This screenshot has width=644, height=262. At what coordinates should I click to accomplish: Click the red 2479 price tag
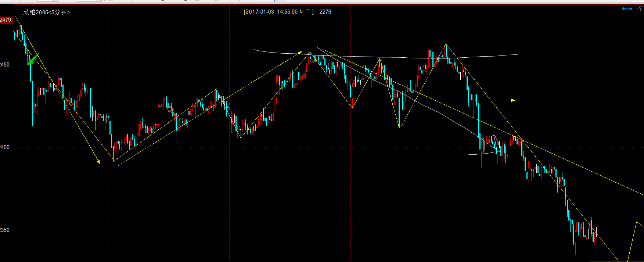coord(6,20)
